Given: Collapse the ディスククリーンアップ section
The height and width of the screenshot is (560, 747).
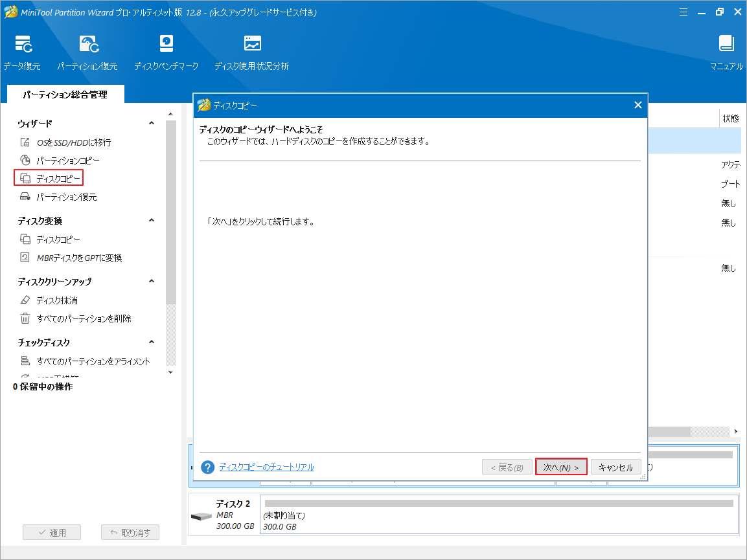Looking at the screenshot, I should 152,282.
